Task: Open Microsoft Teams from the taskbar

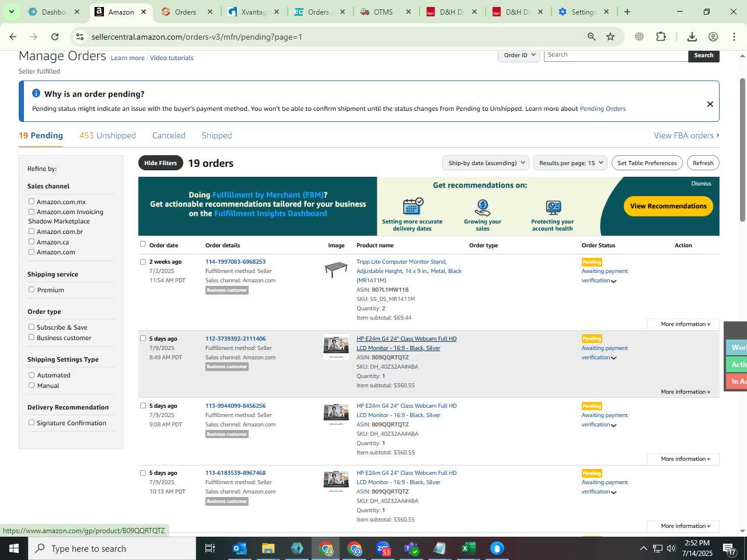Action: [x=411, y=548]
